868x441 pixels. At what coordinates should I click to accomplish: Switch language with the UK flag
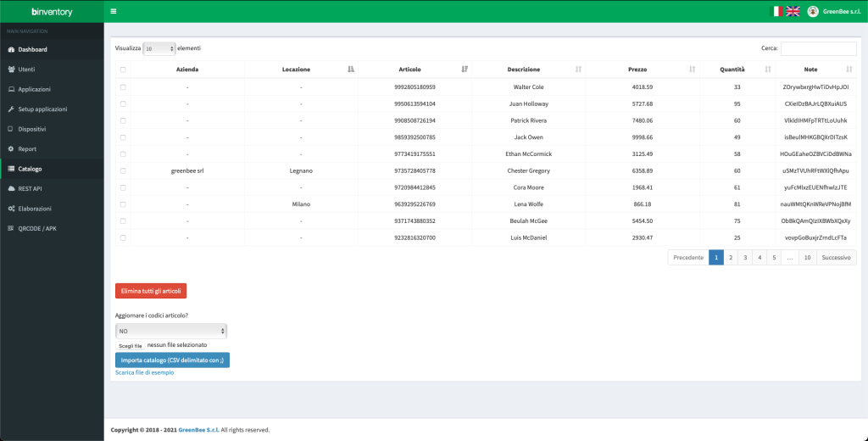coord(793,11)
